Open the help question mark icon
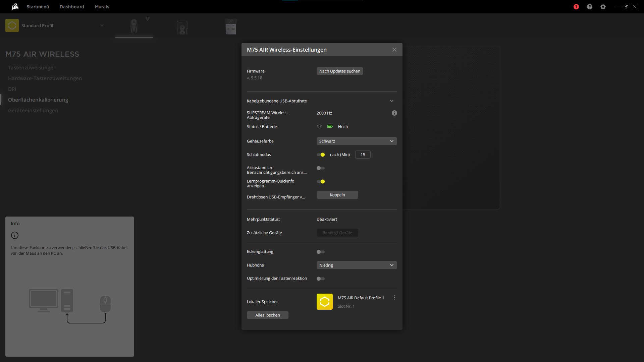 [590, 7]
